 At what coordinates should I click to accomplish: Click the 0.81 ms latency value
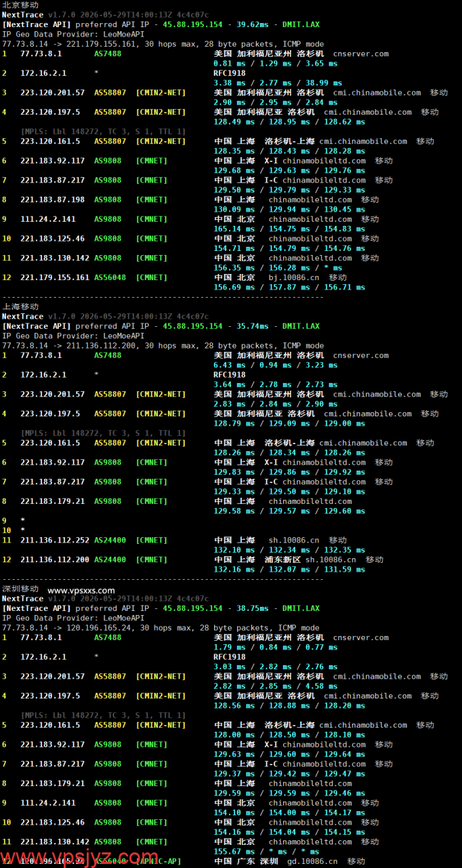tap(230, 64)
